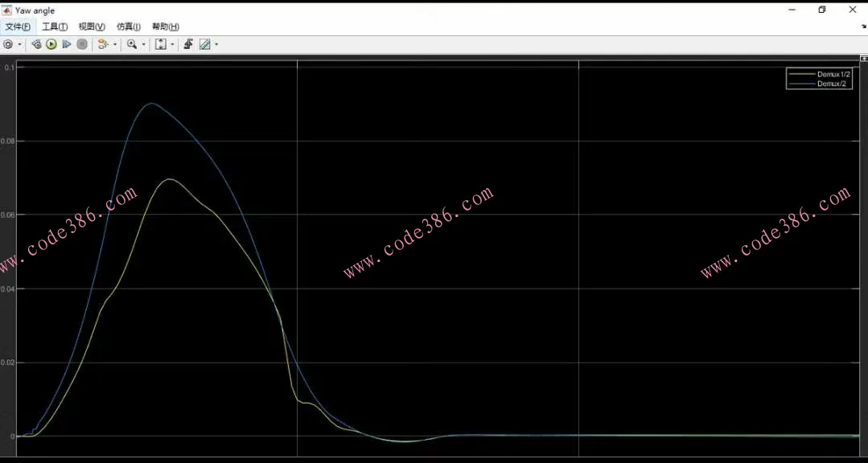Expand the dropdown arrow beside the gear icon
868x463 pixels.
(x=20, y=44)
